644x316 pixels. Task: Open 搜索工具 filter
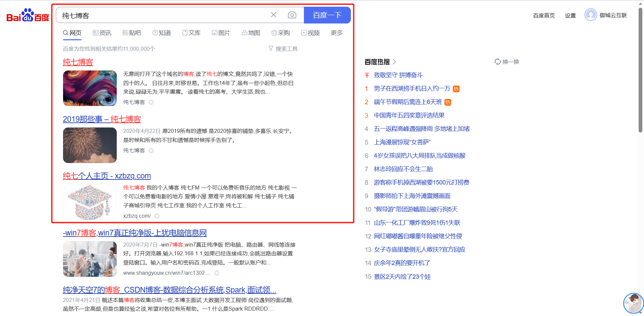point(283,49)
